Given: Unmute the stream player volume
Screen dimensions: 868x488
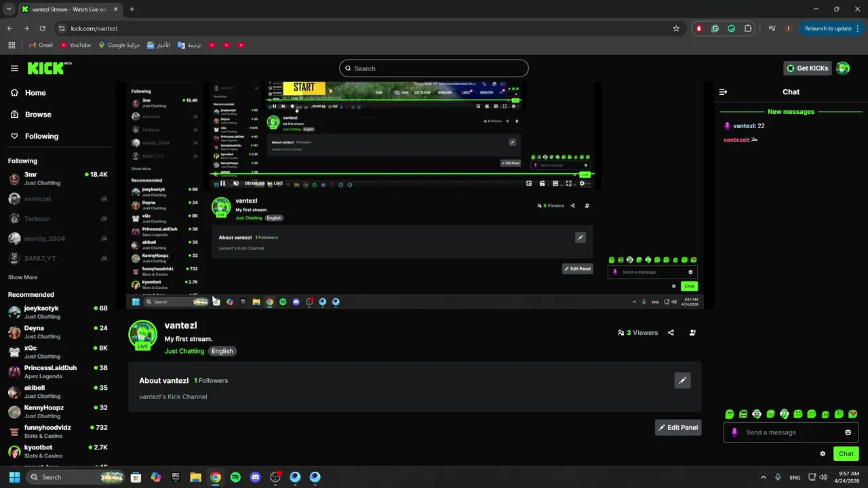Looking at the screenshot, I should tap(236, 183).
